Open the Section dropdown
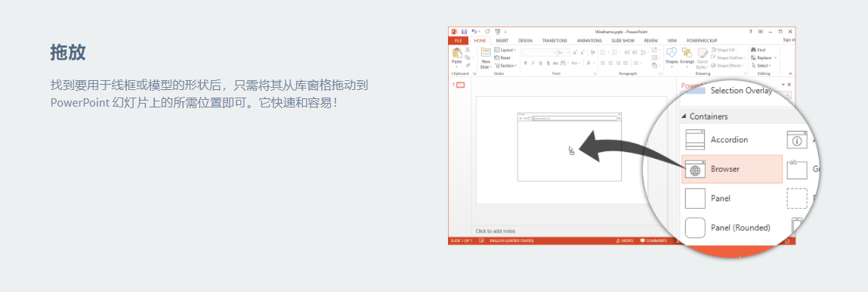This screenshot has width=868, height=292. [x=505, y=65]
